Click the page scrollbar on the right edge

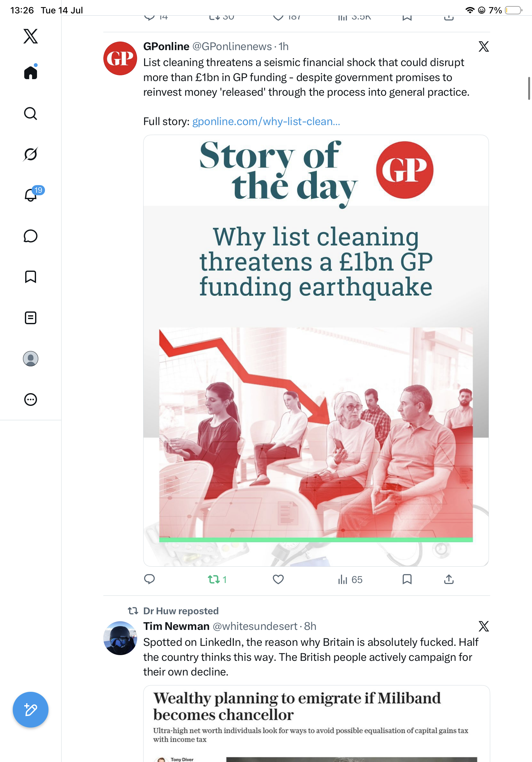click(x=529, y=88)
